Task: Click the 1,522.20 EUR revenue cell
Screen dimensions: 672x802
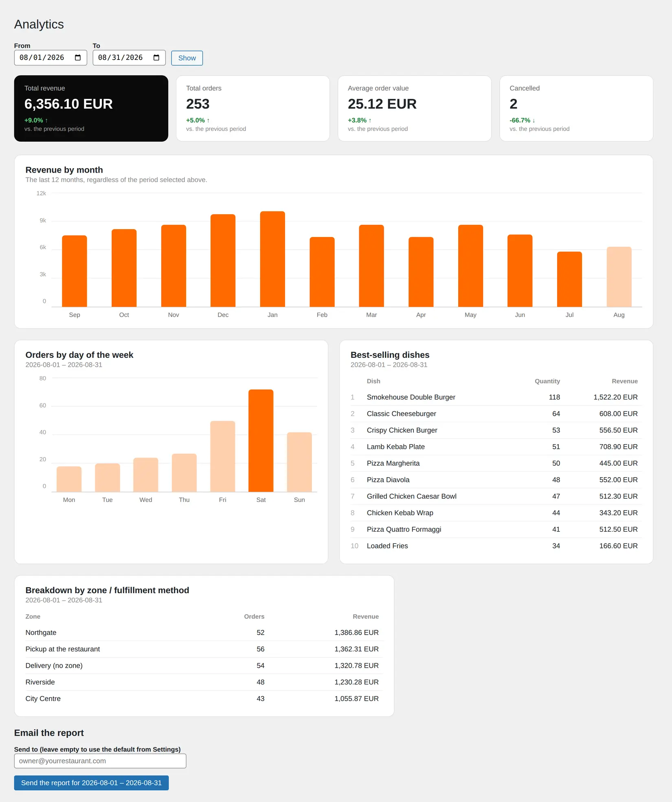Action: point(615,397)
